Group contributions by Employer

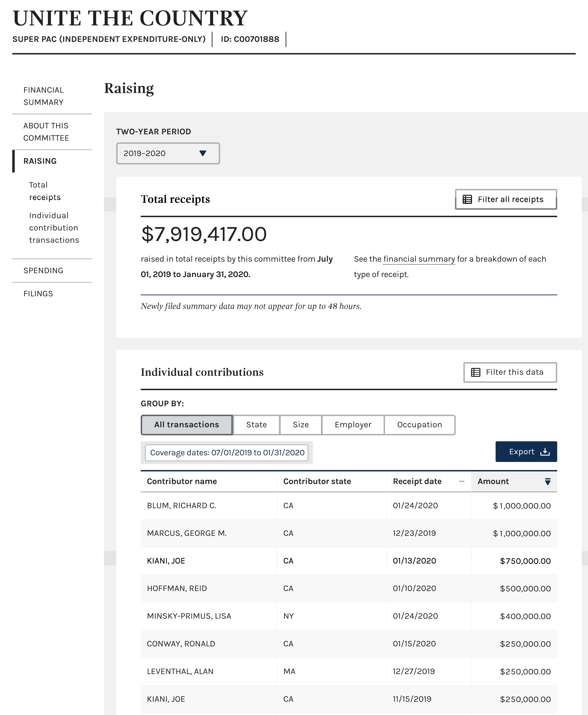point(353,425)
